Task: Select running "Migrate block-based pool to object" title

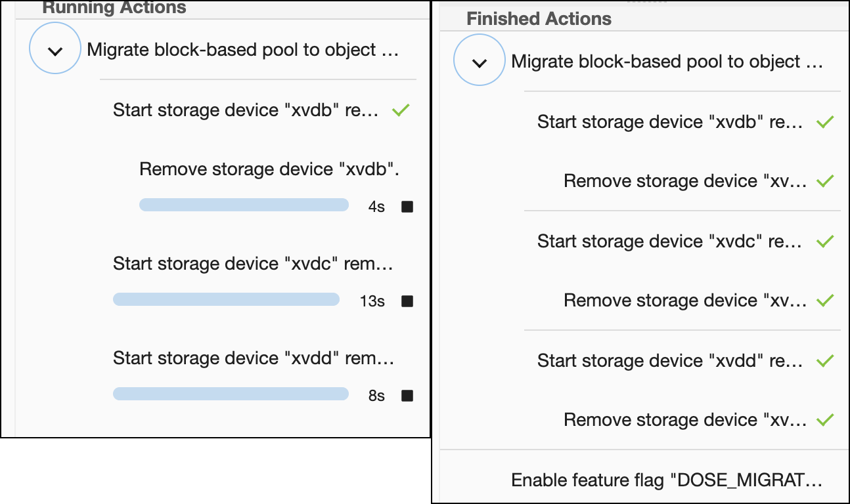Action: 243,50
